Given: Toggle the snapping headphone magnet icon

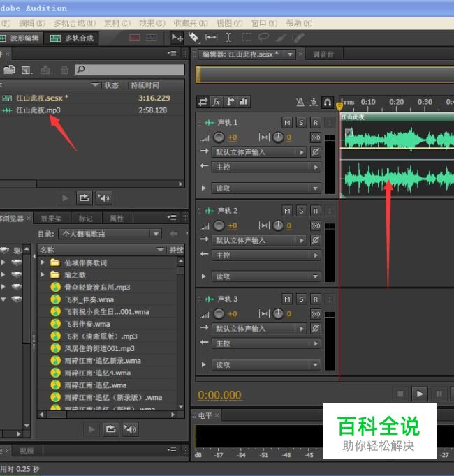Looking at the screenshot, I should coord(328,103).
